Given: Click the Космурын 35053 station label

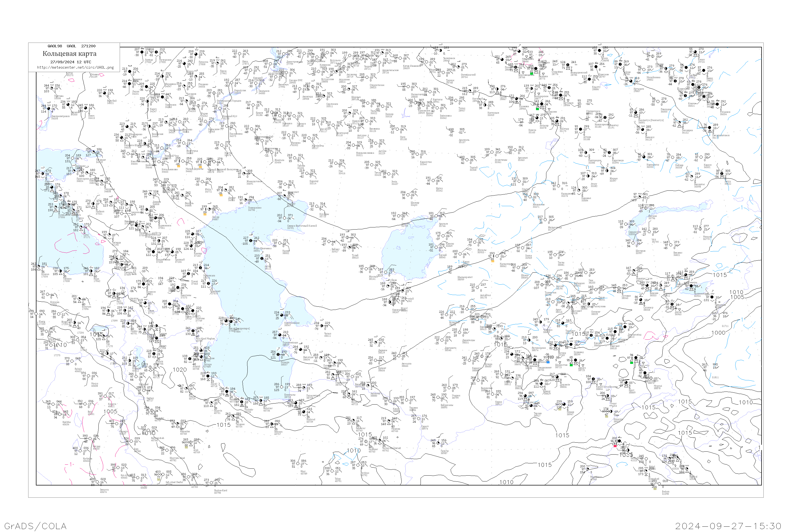Looking at the screenshot, I should [x=493, y=114].
